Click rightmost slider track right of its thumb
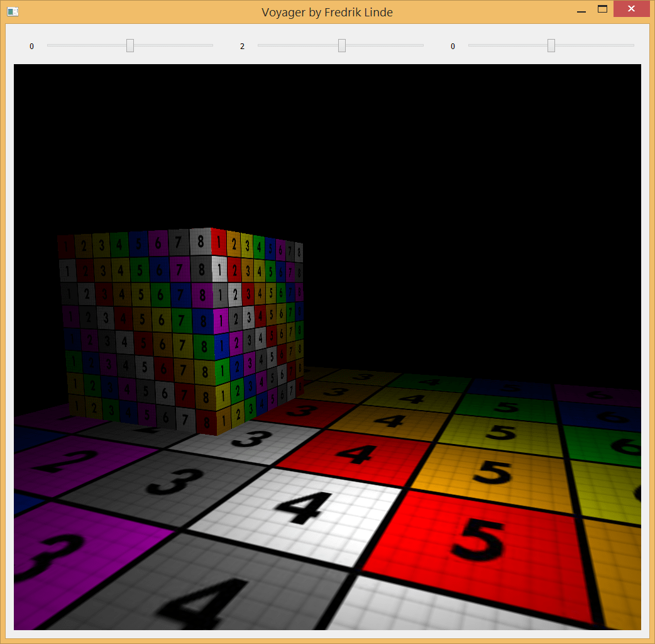 [597, 45]
